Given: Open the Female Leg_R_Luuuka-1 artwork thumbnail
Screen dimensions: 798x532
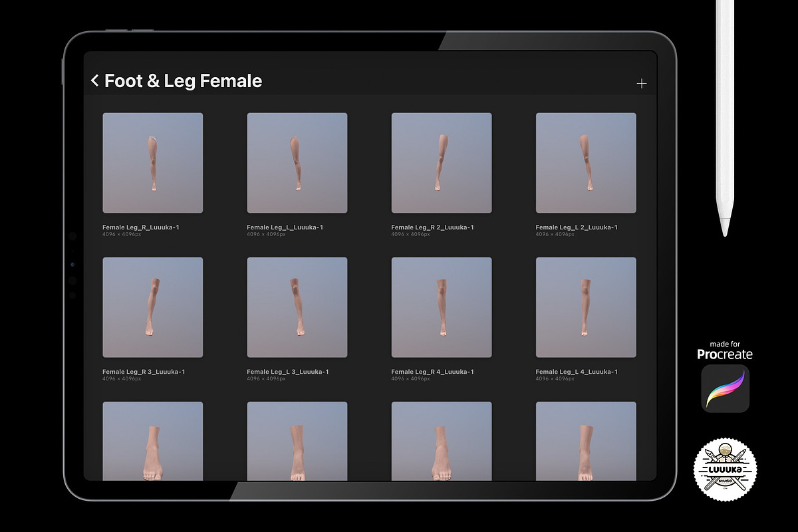Looking at the screenshot, I should [x=153, y=163].
